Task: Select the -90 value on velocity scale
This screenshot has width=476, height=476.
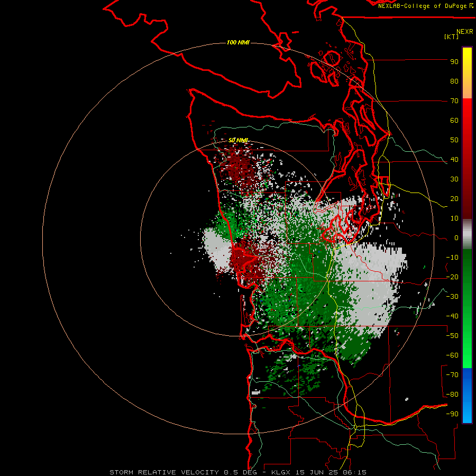Action: pyautogui.click(x=452, y=414)
